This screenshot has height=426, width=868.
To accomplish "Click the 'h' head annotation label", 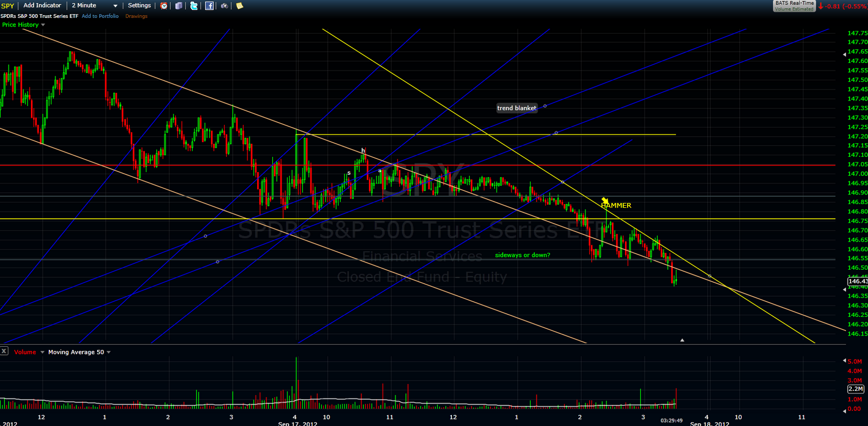I will tap(363, 150).
